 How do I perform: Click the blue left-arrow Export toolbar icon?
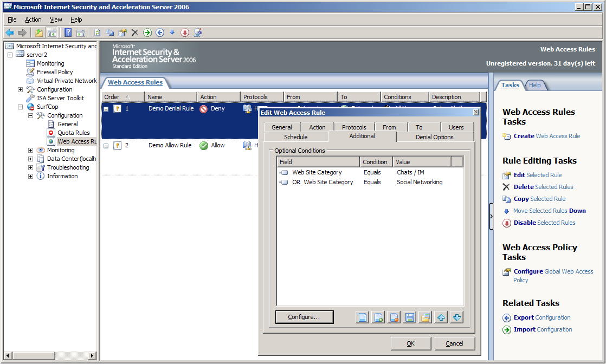[x=160, y=33]
